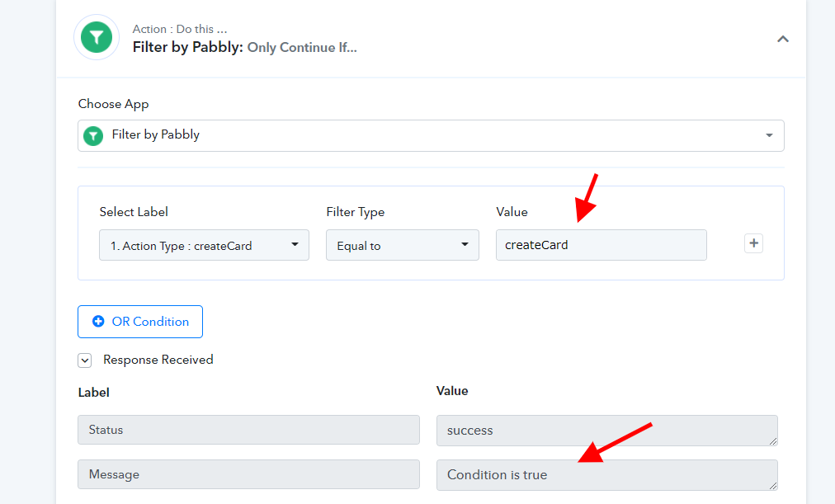835x504 pixels.
Task: Click the Message label field
Action: click(248, 474)
